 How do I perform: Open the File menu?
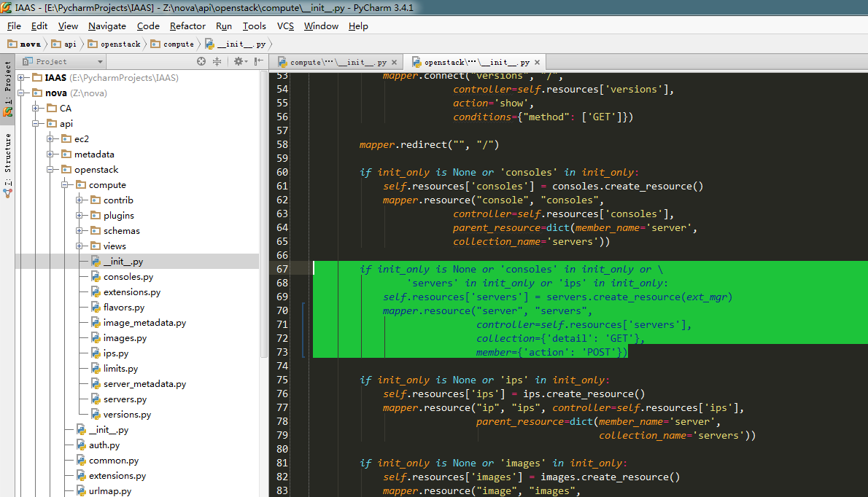click(14, 26)
